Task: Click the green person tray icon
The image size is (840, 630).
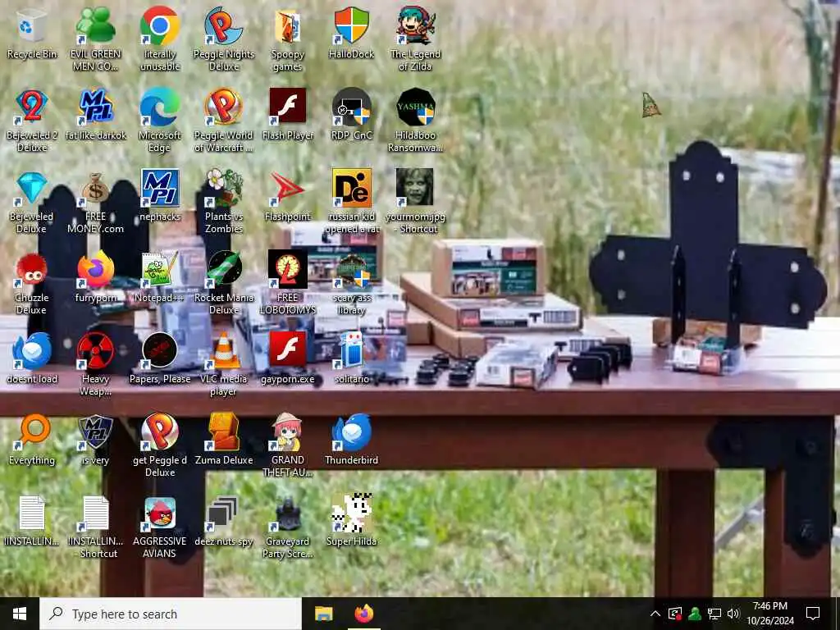Action: [x=695, y=614]
